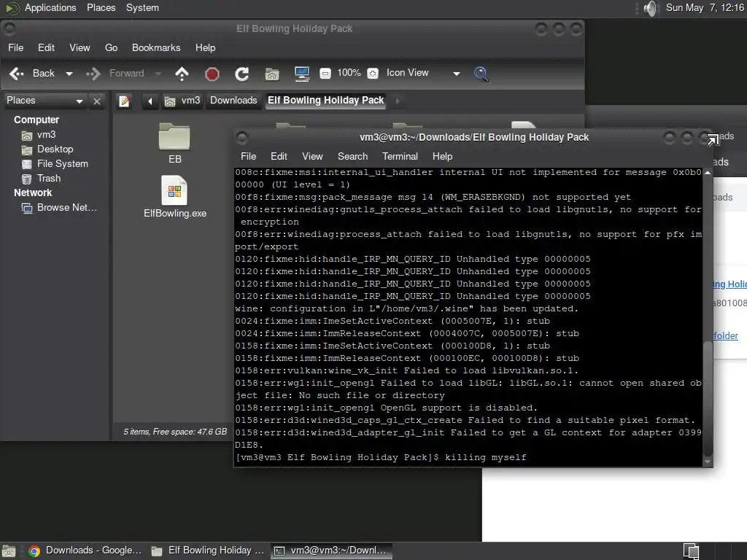Select the ElfBowling.exe file icon
Image resolution: width=747 pixels, height=560 pixels.
coord(175,197)
